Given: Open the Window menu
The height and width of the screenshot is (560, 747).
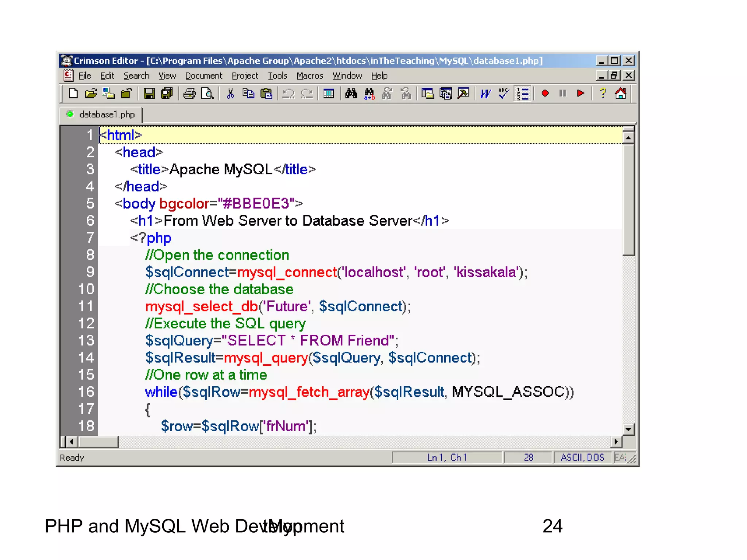Looking at the screenshot, I should [x=347, y=76].
